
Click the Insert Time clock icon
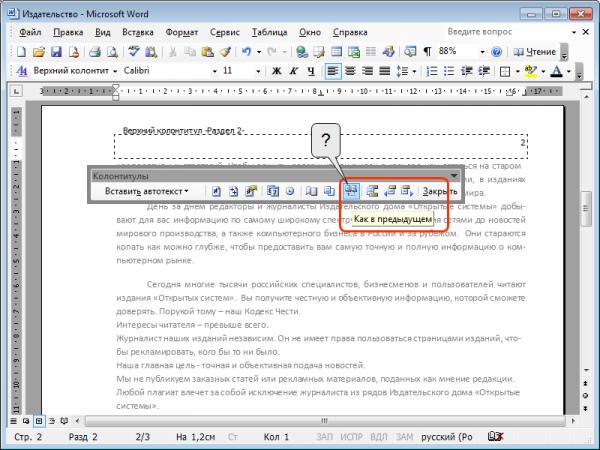(290, 191)
